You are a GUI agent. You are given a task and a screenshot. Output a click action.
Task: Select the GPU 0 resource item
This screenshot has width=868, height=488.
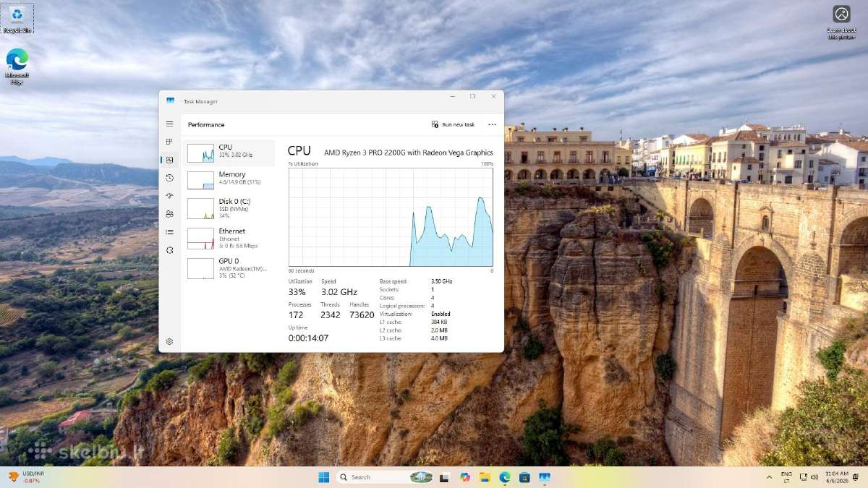click(x=229, y=267)
